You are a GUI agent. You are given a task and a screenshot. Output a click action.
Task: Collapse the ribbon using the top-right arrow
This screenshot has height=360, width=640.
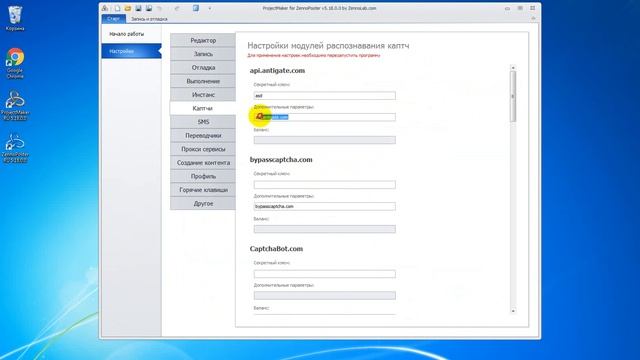point(533,18)
